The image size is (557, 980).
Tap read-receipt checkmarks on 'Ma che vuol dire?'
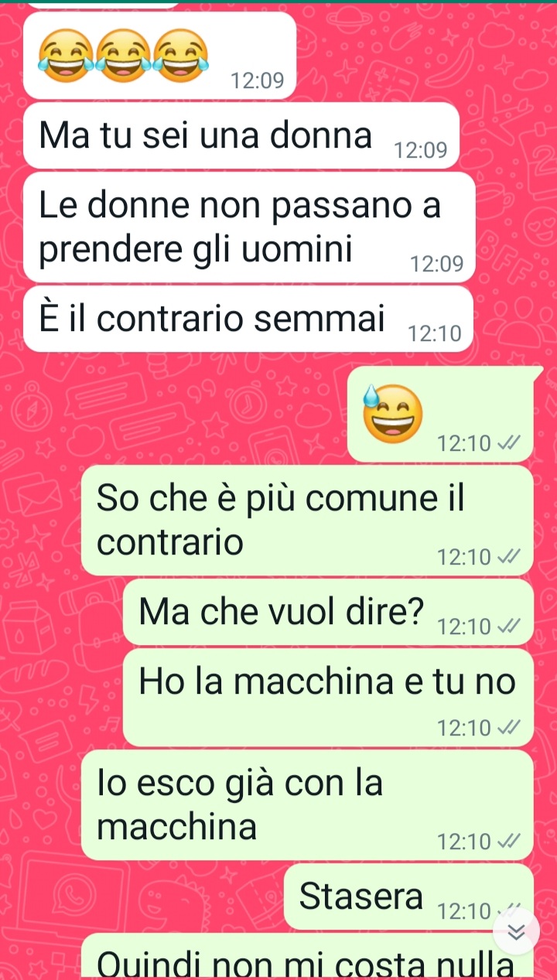tap(507, 627)
